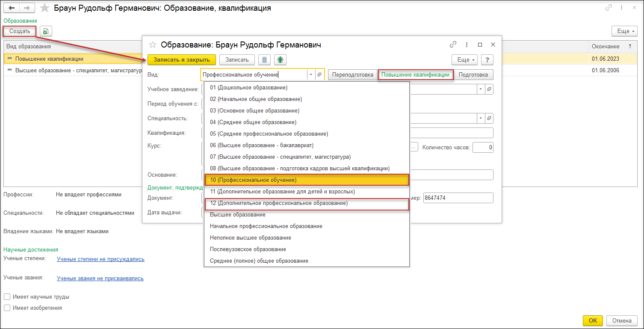Click the Создать button

click(20, 31)
